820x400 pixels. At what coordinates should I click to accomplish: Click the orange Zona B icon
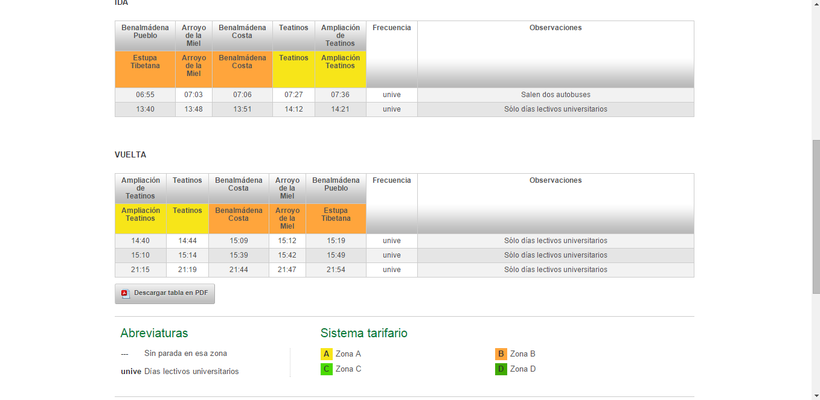coord(501,354)
